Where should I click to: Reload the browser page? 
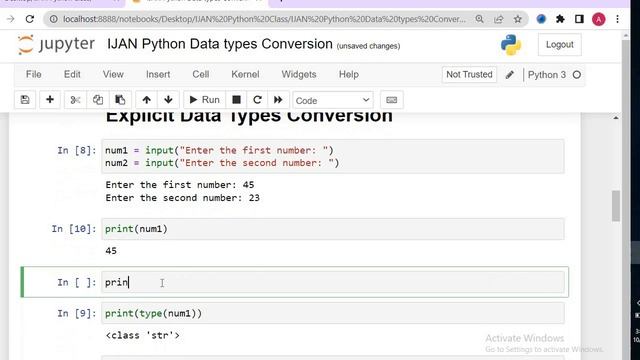(30, 19)
